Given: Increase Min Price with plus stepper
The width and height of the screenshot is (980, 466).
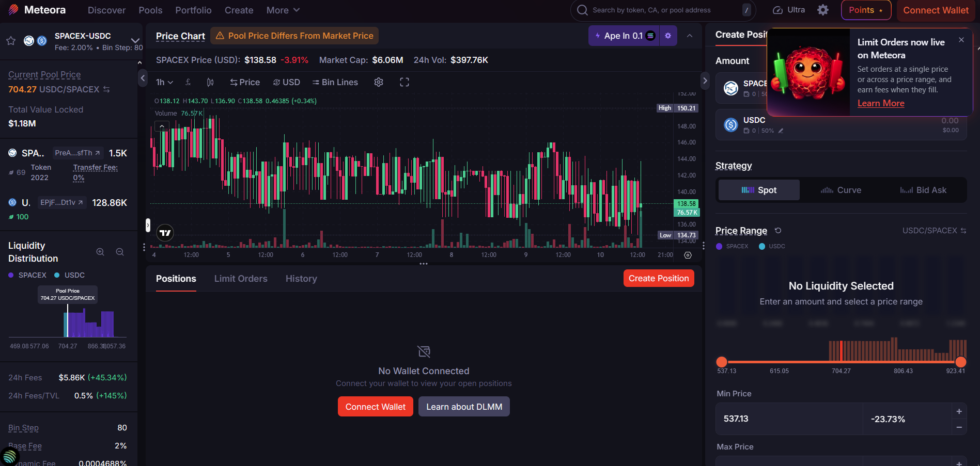Looking at the screenshot, I should pos(959,411).
